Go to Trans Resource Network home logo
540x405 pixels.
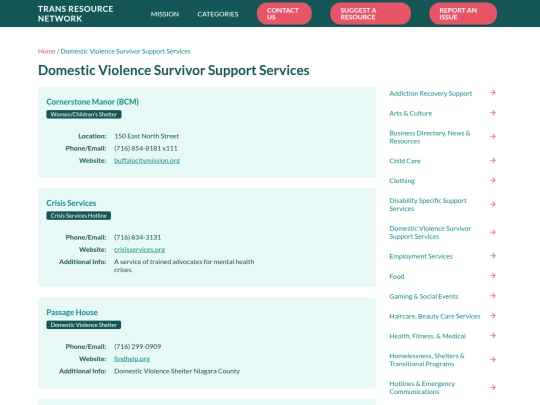coord(75,14)
